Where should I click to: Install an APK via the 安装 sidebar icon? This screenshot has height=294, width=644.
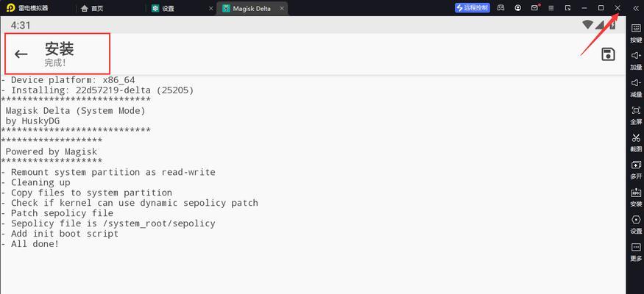pyautogui.click(x=636, y=197)
